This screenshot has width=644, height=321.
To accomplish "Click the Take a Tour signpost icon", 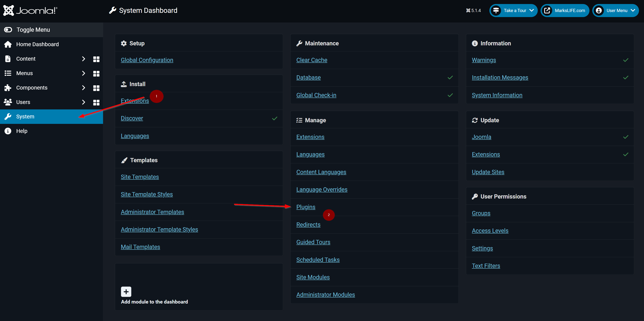I will click(x=496, y=10).
